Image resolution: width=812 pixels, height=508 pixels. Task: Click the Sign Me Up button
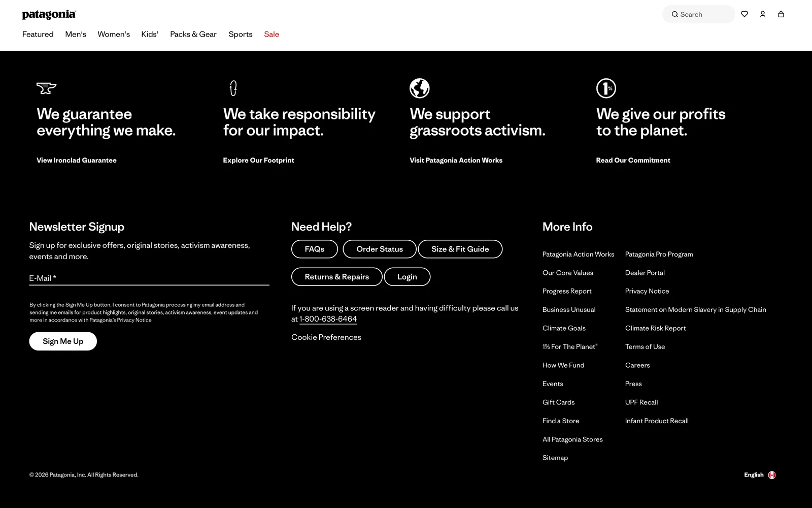click(63, 341)
